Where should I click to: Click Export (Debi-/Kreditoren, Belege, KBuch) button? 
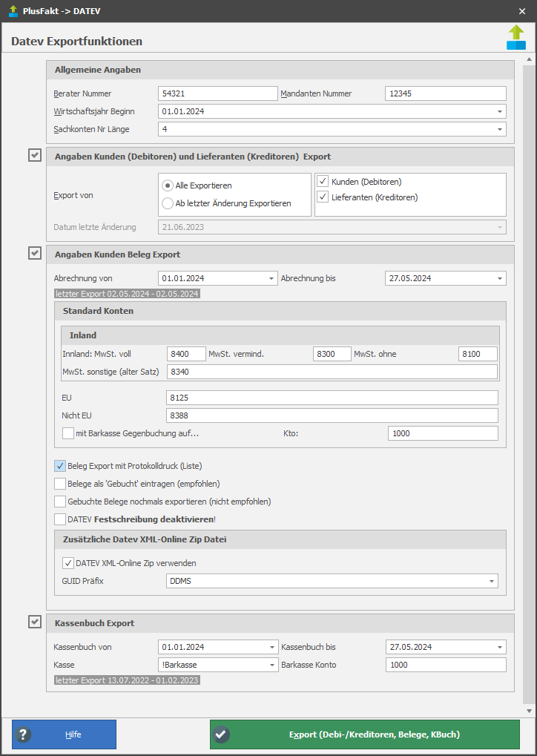[365, 734]
